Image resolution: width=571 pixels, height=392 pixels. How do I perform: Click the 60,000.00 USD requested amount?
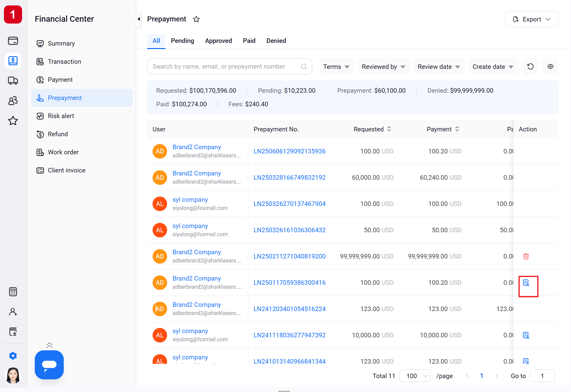373,178
